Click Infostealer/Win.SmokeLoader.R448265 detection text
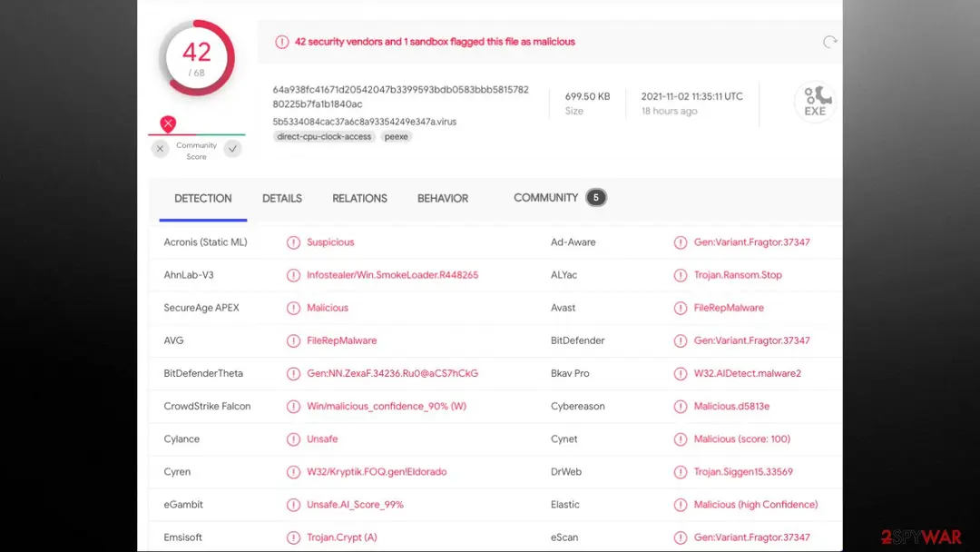The width and height of the screenshot is (980, 552). (x=393, y=275)
